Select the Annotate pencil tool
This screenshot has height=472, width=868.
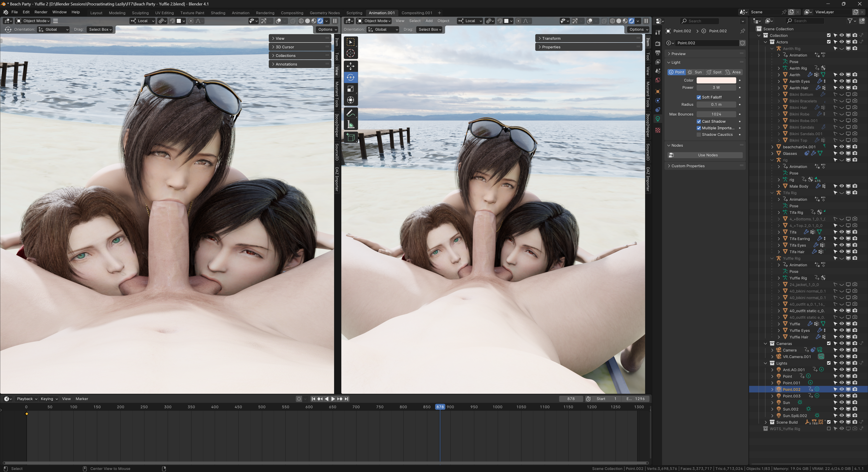pyautogui.click(x=350, y=113)
